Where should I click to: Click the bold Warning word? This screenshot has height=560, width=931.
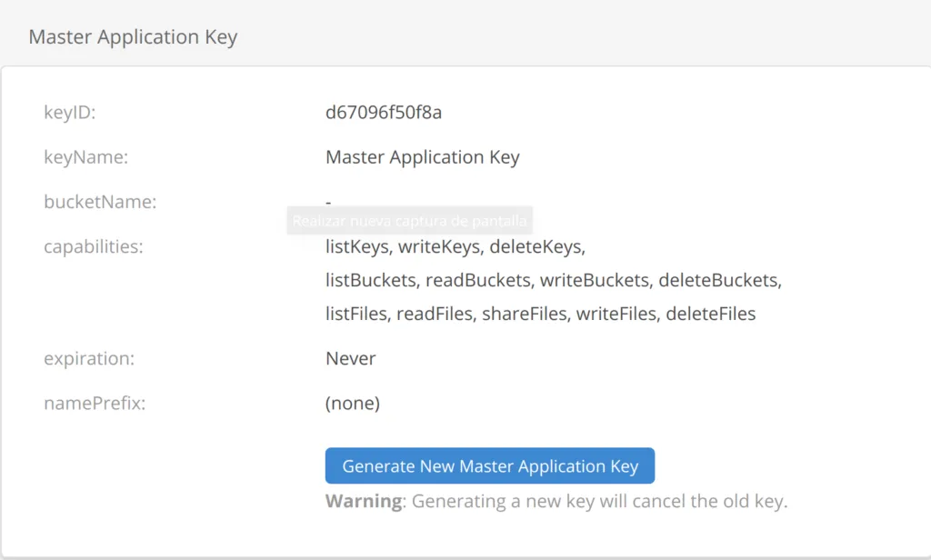[x=364, y=501]
